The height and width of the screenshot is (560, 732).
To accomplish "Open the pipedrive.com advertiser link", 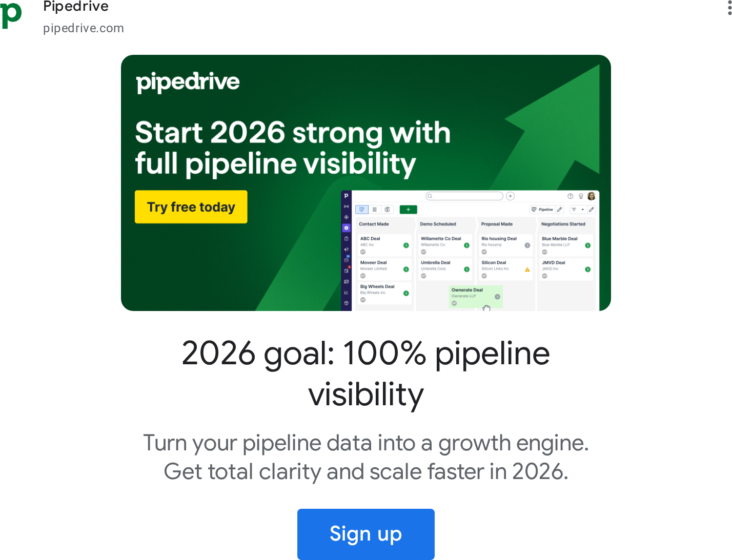I will (84, 28).
